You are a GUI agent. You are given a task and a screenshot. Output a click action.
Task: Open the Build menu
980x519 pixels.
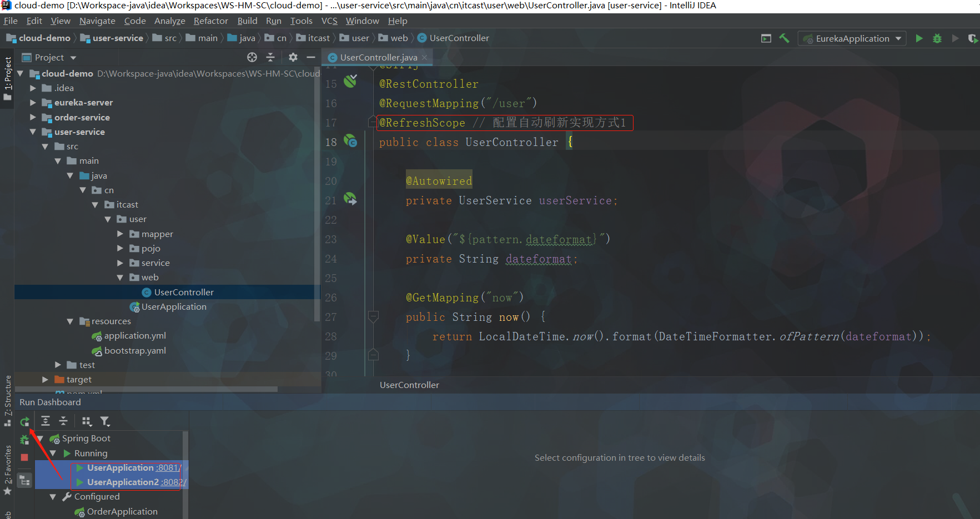(x=247, y=21)
